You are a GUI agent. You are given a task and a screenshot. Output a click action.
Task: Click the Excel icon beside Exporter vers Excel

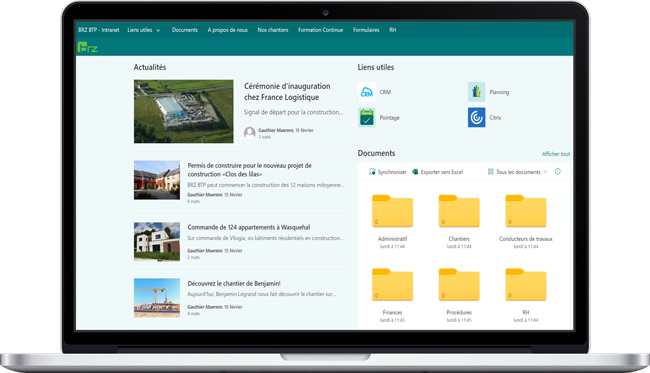415,172
